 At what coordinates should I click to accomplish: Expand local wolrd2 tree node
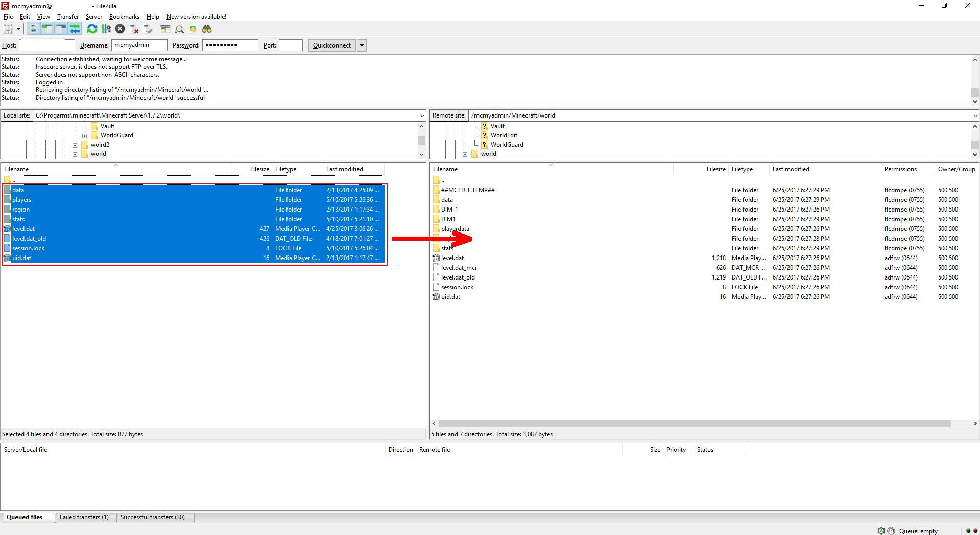coord(75,145)
